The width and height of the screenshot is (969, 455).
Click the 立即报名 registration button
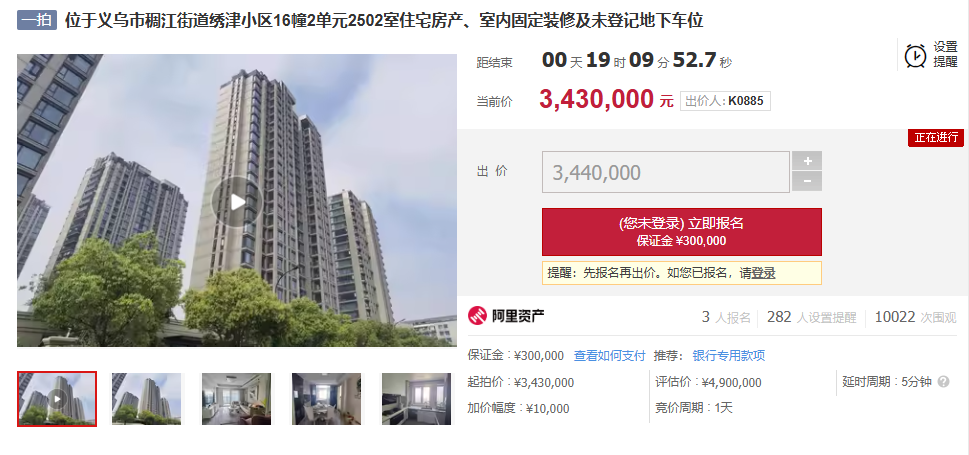pyautogui.click(x=682, y=232)
